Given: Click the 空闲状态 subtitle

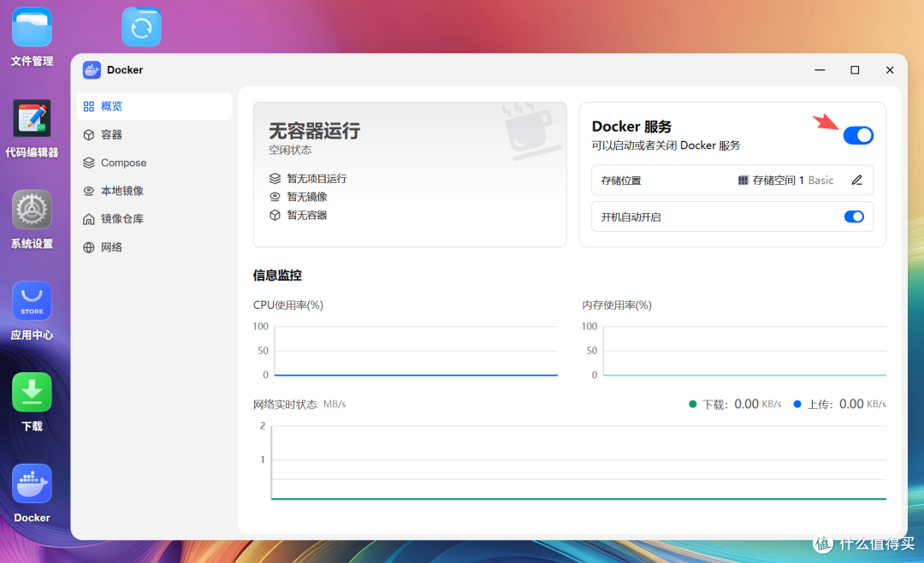Looking at the screenshot, I should (x=290, y=150).
